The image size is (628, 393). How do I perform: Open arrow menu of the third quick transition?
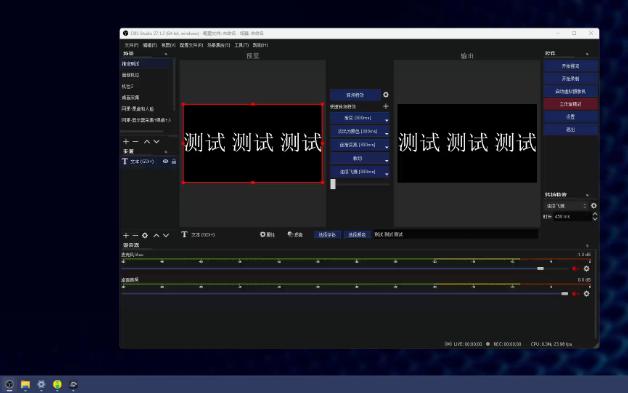[386, 147]
